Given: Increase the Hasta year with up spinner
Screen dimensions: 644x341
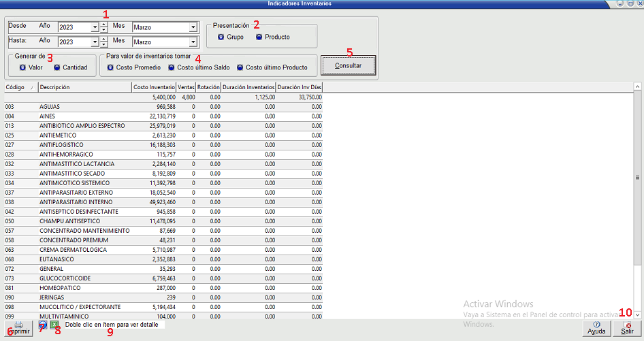Looking at the screenshot, I should 103,39.
